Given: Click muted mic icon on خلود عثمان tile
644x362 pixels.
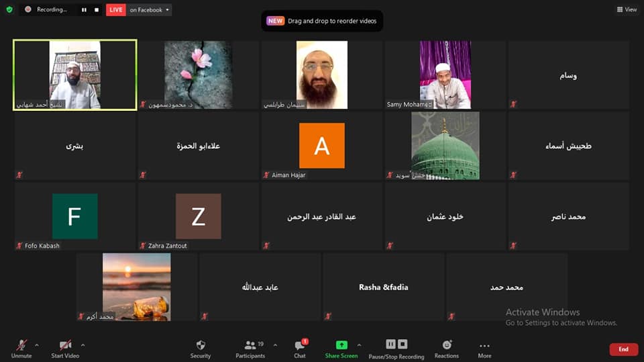Looking at the screenshot, I should [x=390, y=246].
